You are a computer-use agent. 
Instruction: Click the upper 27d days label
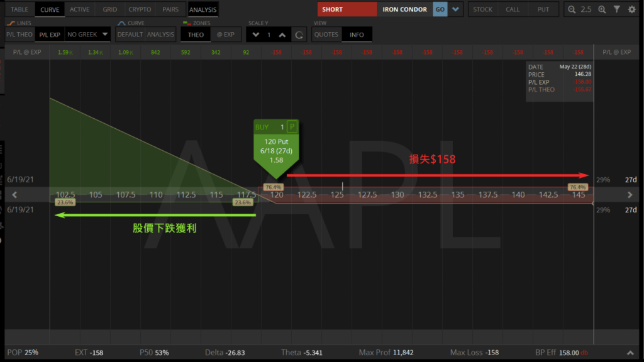(630, 180)
